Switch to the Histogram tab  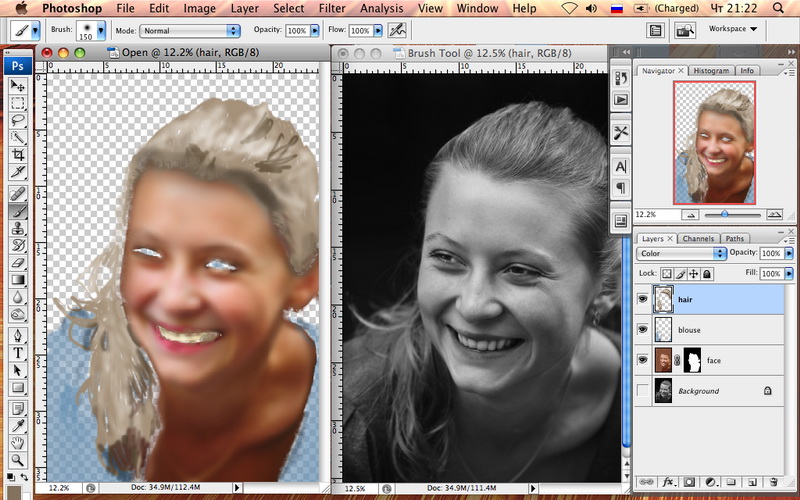(x=711, y=71)
